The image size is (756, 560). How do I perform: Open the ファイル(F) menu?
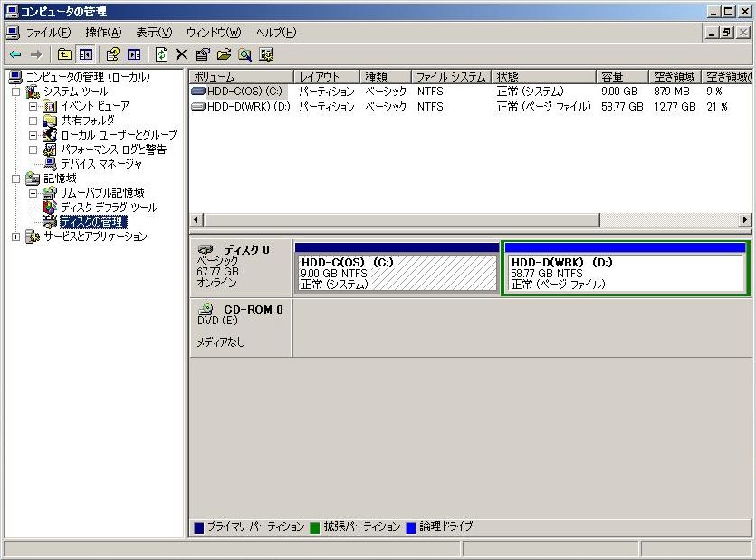point(48,33)
